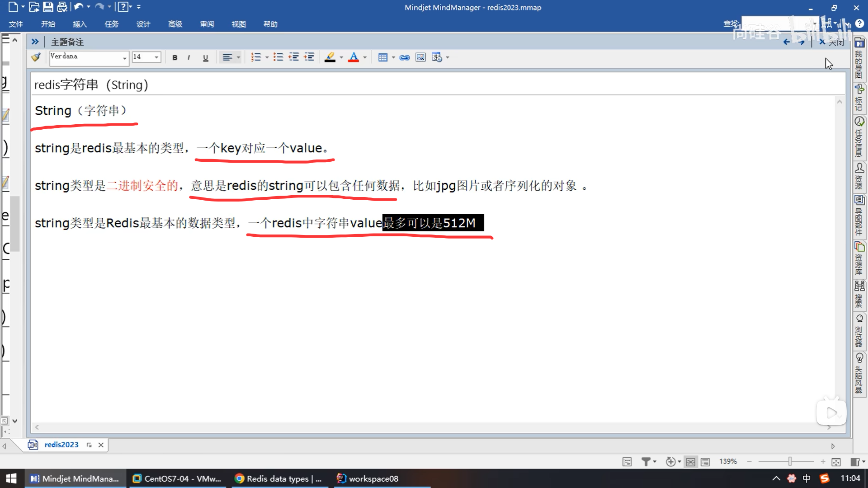Expand the font color dropdown arrow
This screenshot has width=868, height=488.
click(x=365, y=57)
